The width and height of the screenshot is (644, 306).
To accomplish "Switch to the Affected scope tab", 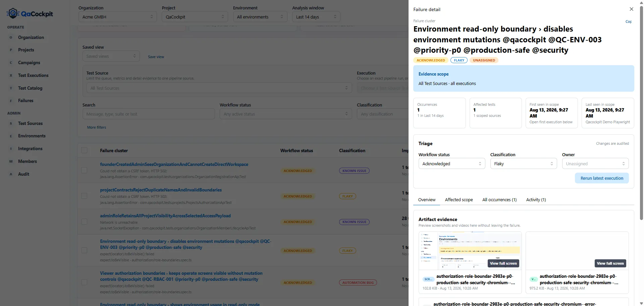I will click(459, 200).
